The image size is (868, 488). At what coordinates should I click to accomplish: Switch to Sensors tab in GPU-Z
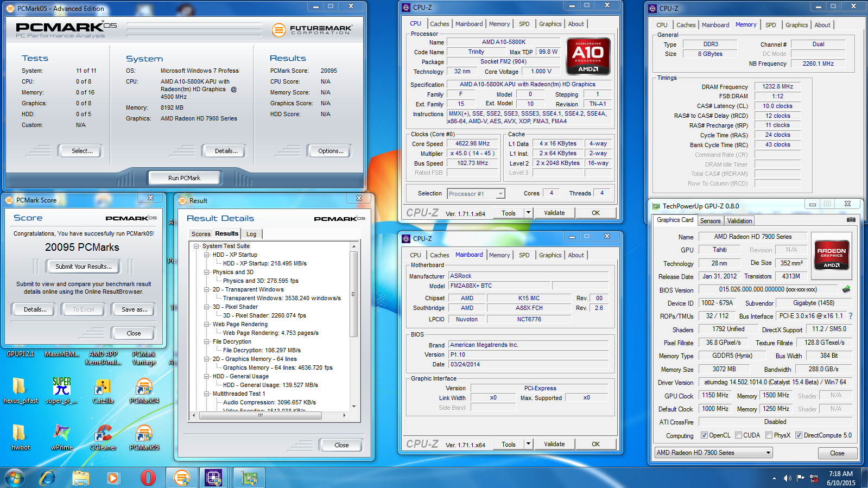[710, 221]
